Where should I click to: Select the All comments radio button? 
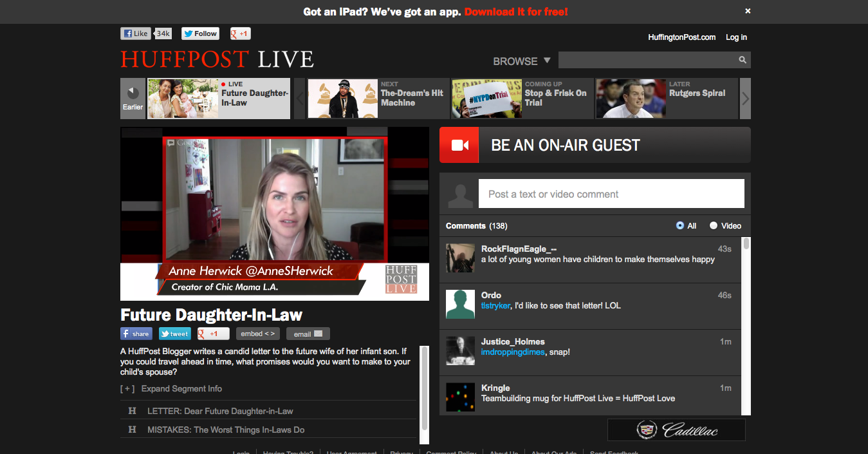coord(680,225)
